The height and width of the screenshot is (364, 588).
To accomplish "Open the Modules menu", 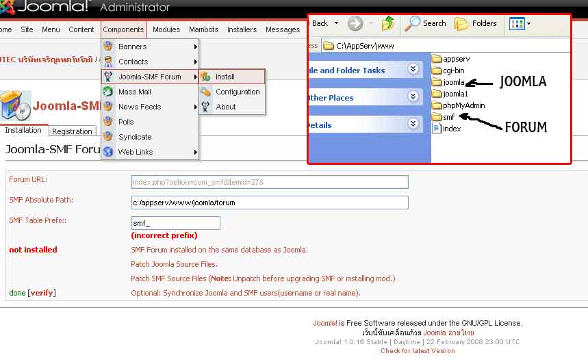I will pyautogui.click(x=166, y=29).
